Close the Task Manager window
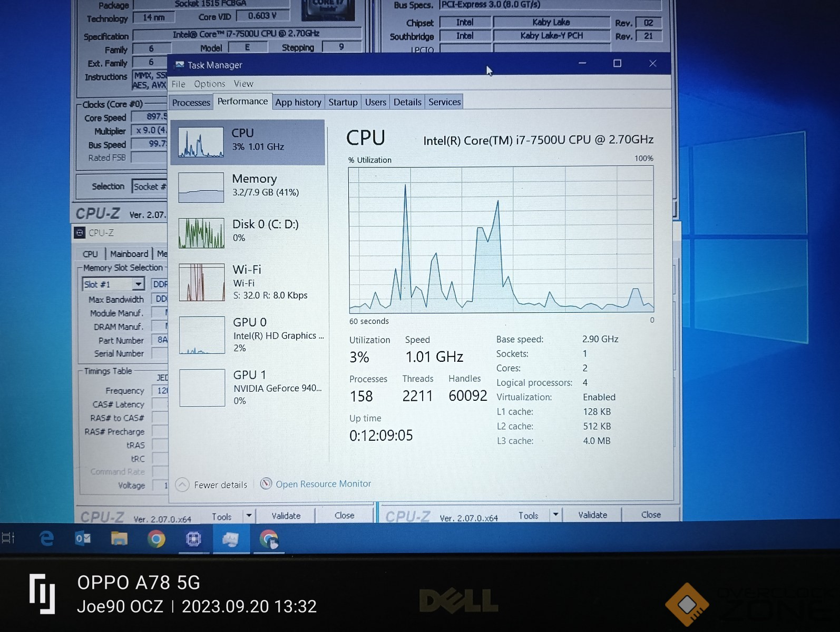Viewport: 840px width, 632px height. coord(653,64)
